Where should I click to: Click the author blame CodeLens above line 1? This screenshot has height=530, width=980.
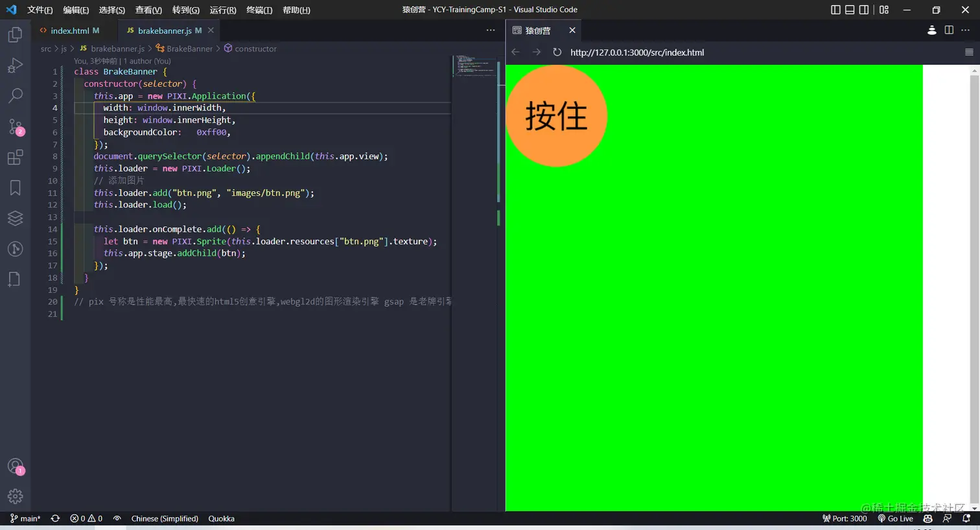(x=122, y=61)
